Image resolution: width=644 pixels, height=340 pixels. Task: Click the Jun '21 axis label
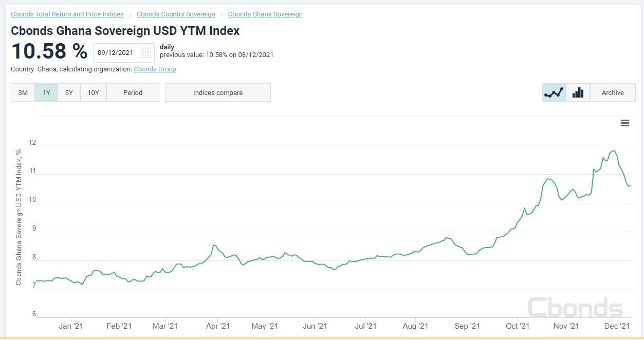[315, 326]
